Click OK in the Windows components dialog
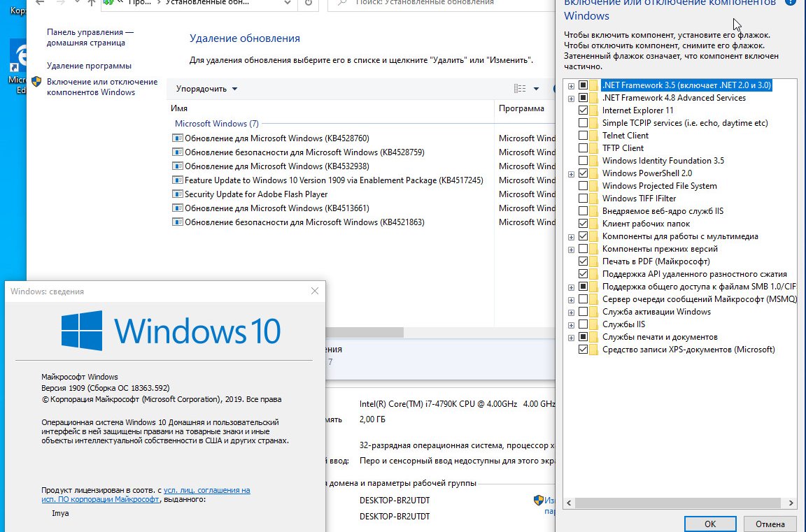 tap(710, 524)
